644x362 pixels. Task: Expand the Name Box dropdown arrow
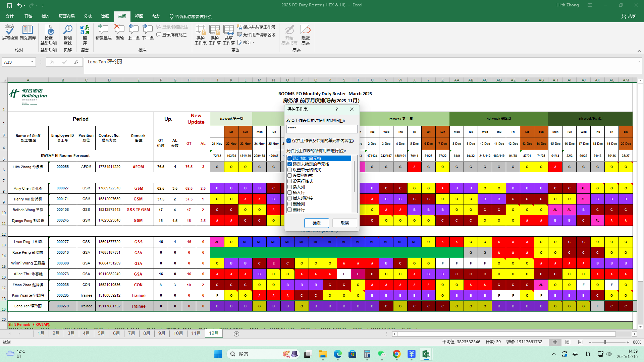coord(32,62)
